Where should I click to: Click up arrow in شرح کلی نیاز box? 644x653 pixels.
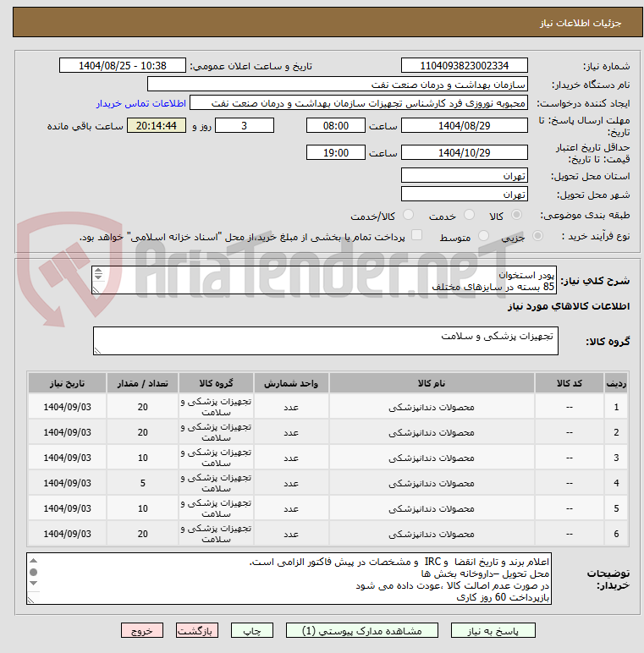click(98, 271)
